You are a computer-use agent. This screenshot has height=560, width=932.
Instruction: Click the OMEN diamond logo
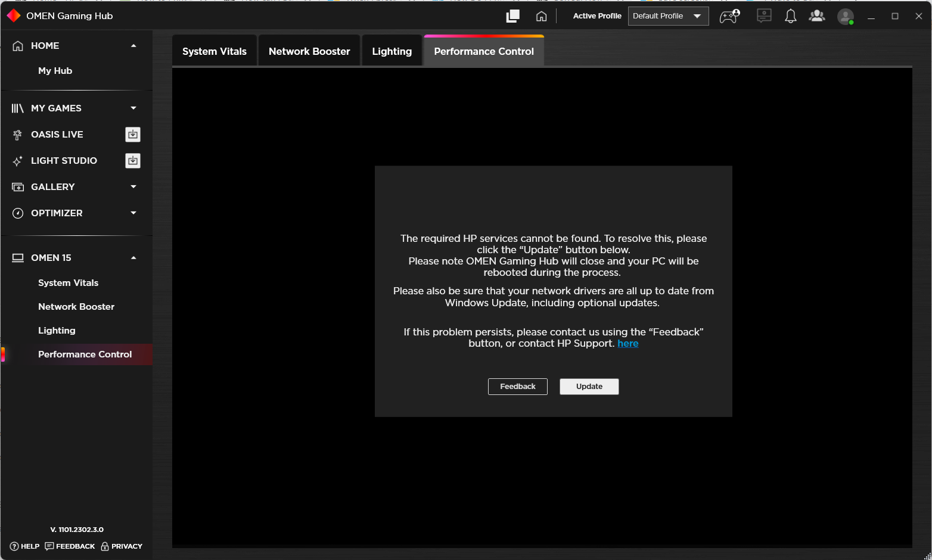click(x=13, y=16)
